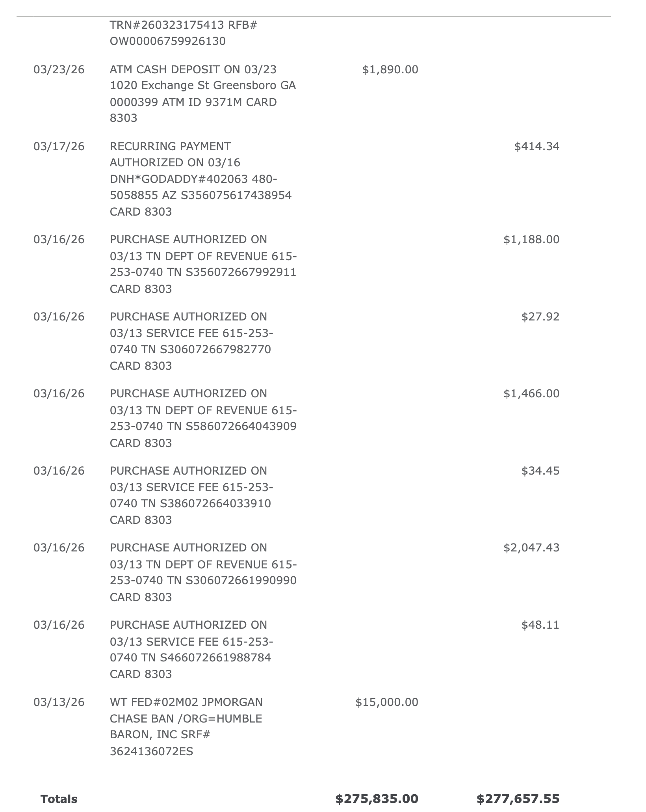Click the 03/13/26 wire transfer date
Screen dimensions: 646x812
(59, 702)
